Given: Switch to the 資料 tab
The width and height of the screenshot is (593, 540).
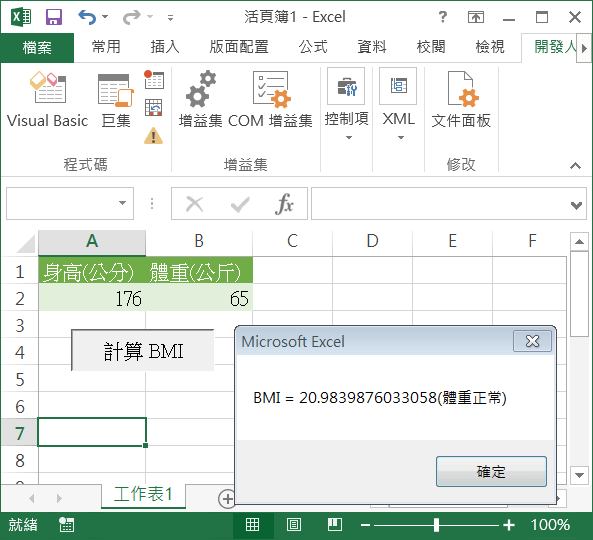Looking at the screenshot, I should click(x=372, y=47).
